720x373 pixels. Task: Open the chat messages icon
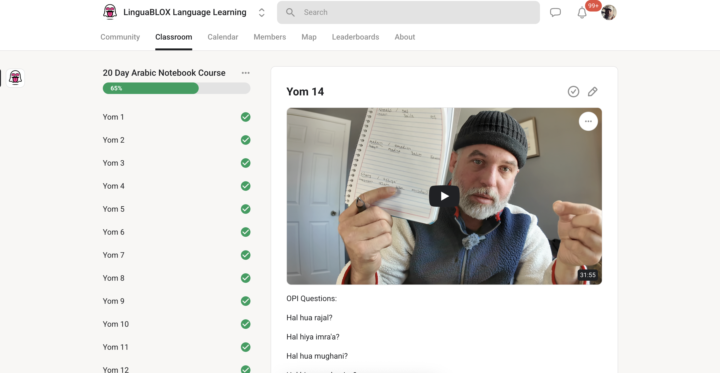click(x=556, y=12)
